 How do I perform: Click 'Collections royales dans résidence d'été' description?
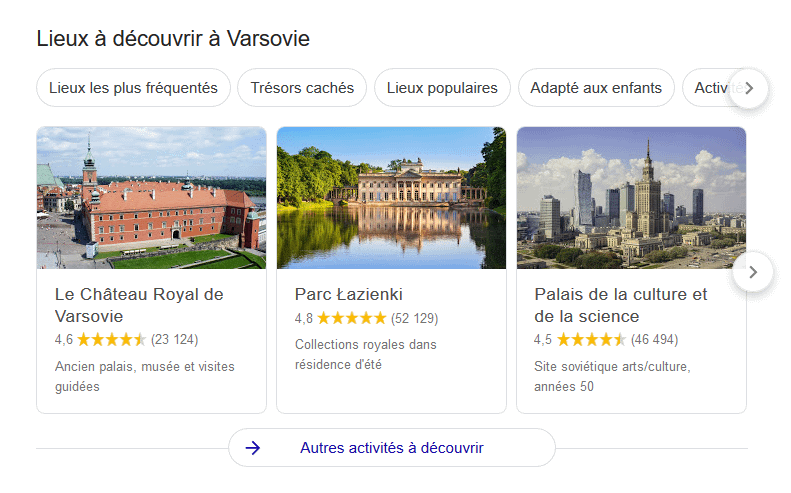[x=366, y=354]
